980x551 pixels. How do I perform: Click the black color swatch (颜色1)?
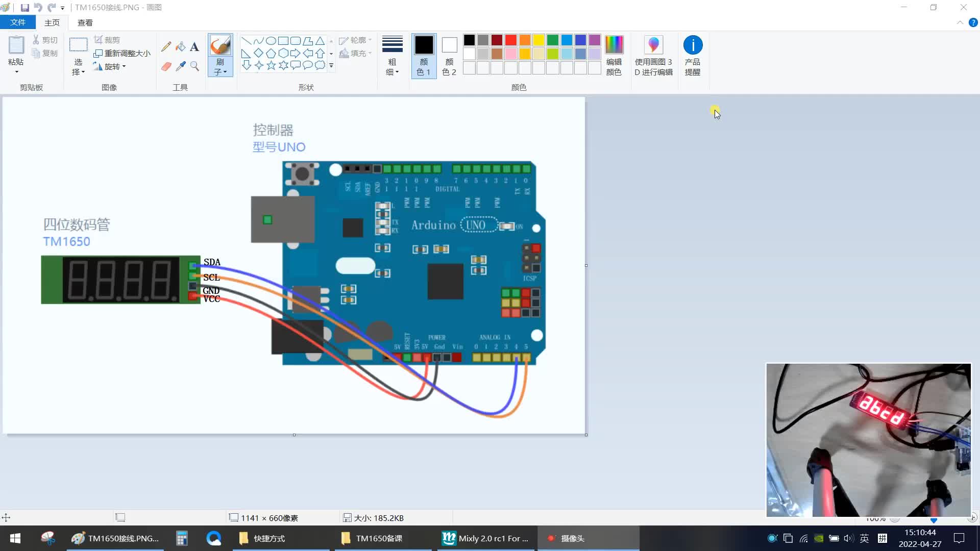(425, 45)
